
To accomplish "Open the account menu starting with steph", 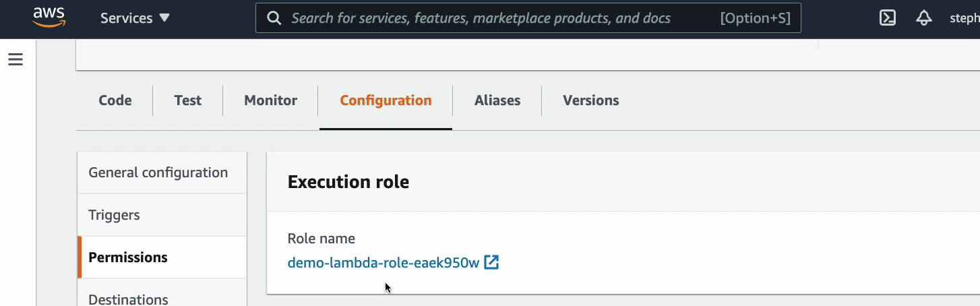I will pos(964,18).
